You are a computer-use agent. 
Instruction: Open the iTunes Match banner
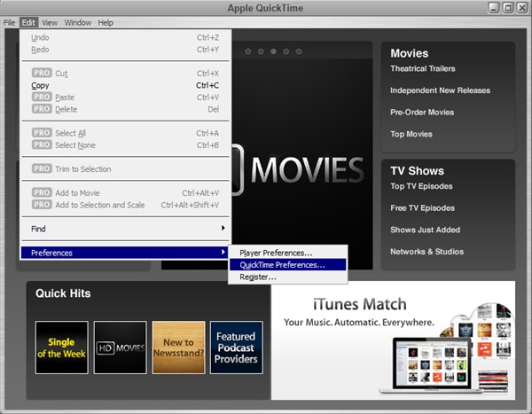pyautogui.click(x=393, y=340)
